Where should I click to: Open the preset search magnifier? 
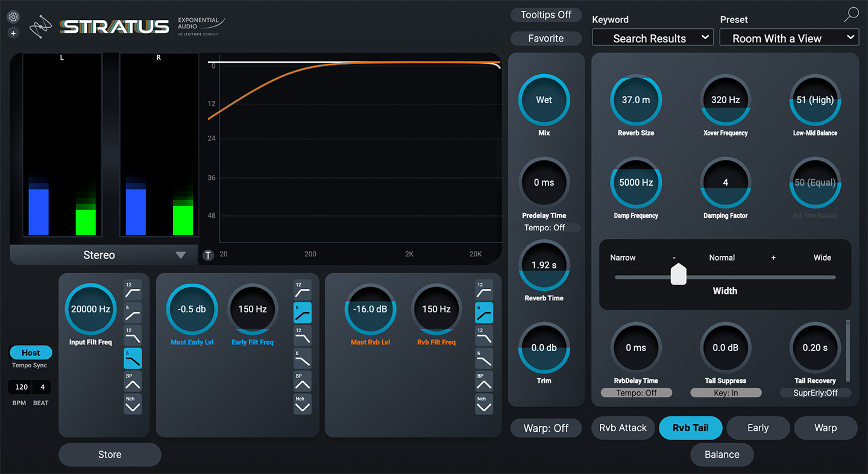pyautogui.click(x=851, y=15)
